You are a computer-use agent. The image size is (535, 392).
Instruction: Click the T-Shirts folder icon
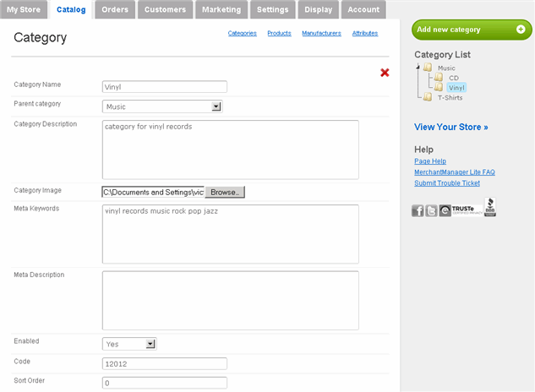[428, 97]
